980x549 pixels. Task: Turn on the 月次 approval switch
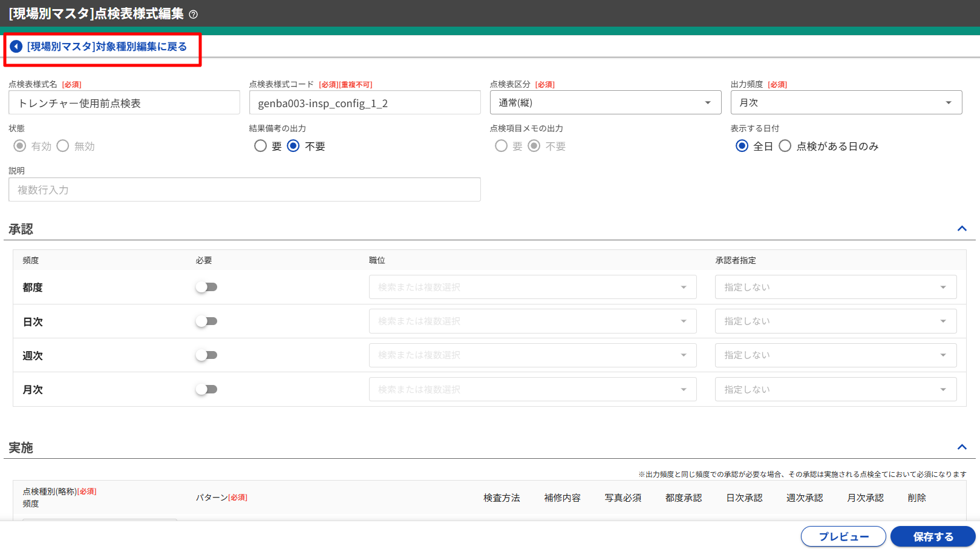coord(206,389)
